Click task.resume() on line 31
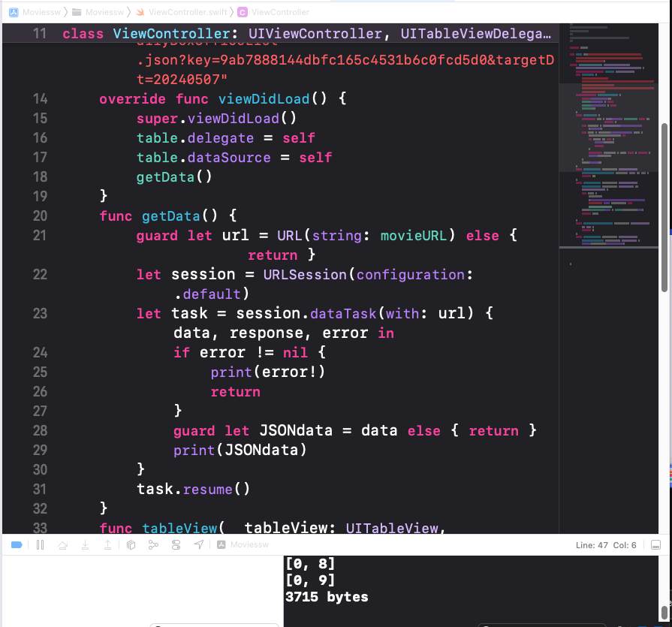This screenshot has height=627, width=672. (x=193, y=490)
